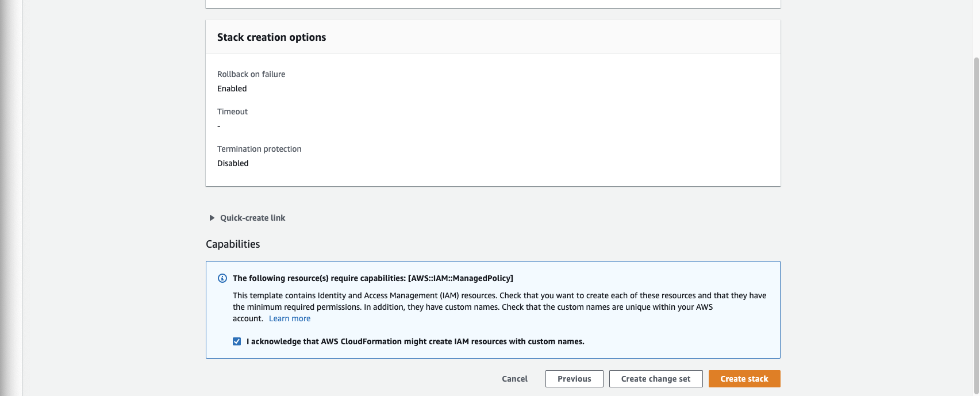Click the Timeout dash value
980x396 pixels.
[219, 126]
